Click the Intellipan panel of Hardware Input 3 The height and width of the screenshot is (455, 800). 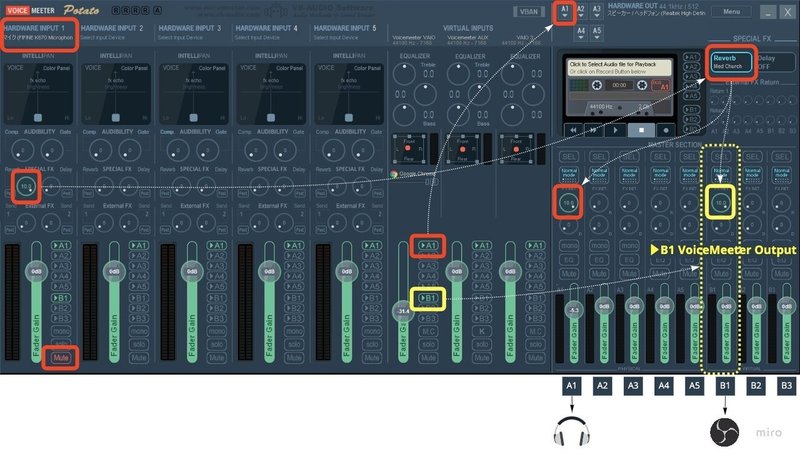point(193,94)
